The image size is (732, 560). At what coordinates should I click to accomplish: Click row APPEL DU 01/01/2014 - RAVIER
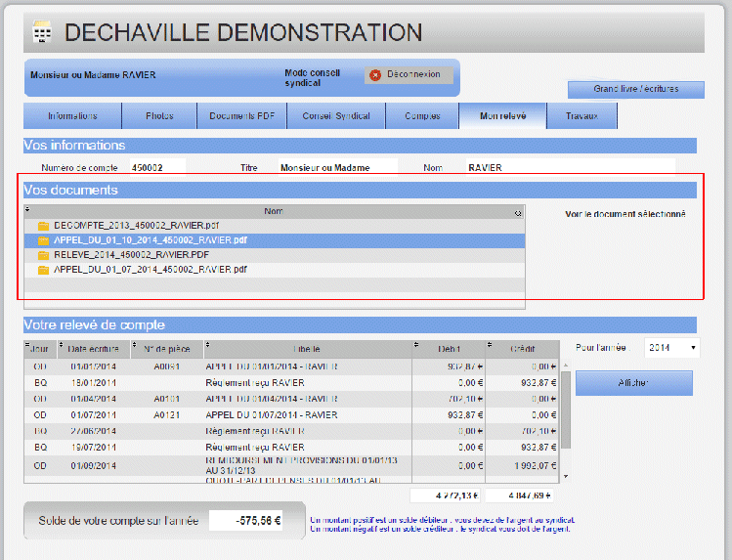point(291,366)
